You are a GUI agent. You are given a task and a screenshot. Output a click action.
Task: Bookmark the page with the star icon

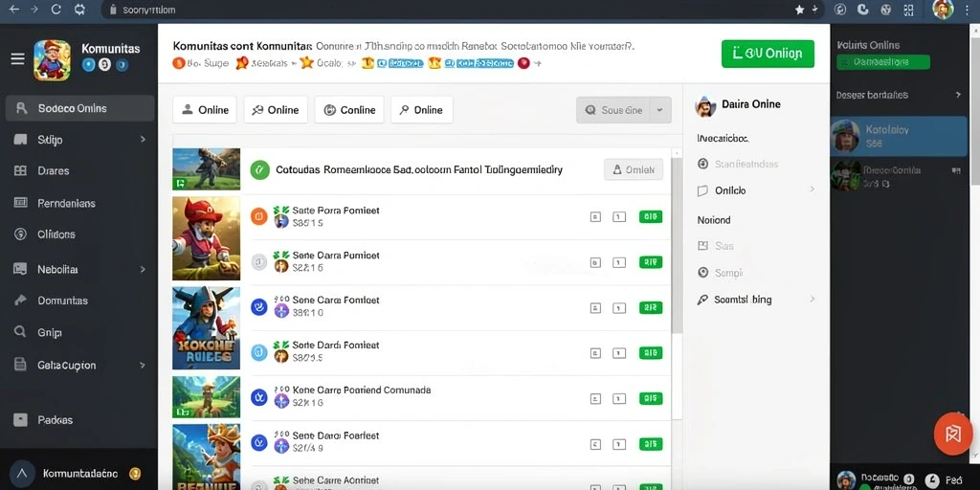(799, 10)
